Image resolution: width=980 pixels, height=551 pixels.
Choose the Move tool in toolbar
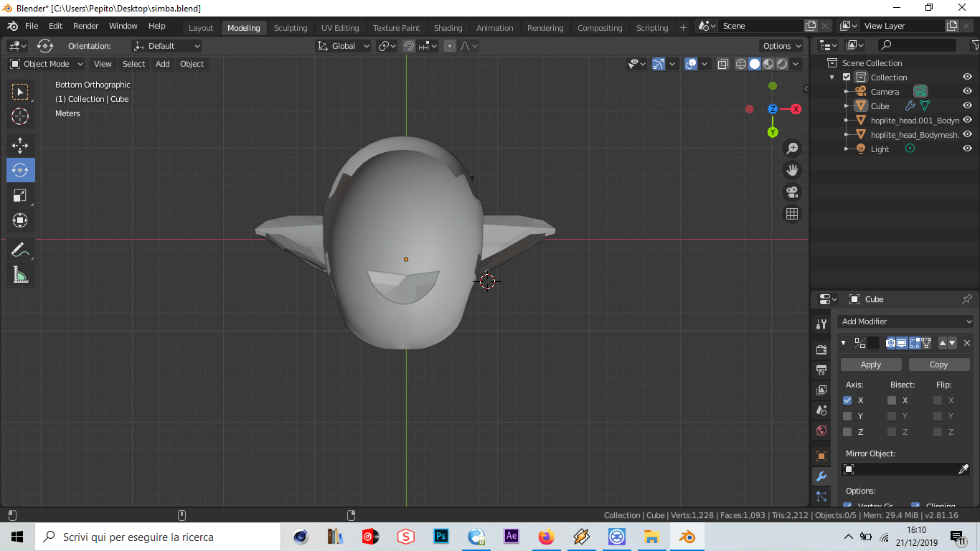20,145
